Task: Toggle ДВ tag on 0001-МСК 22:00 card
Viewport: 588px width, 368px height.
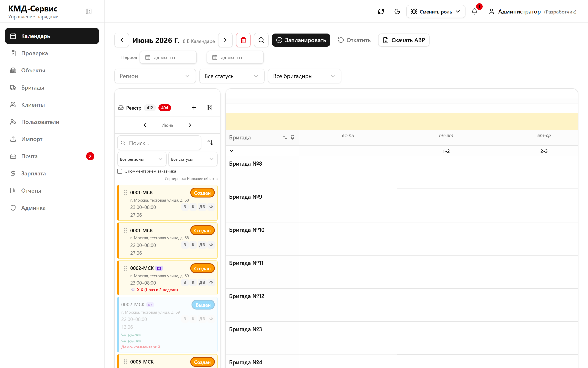Action: 202,245
